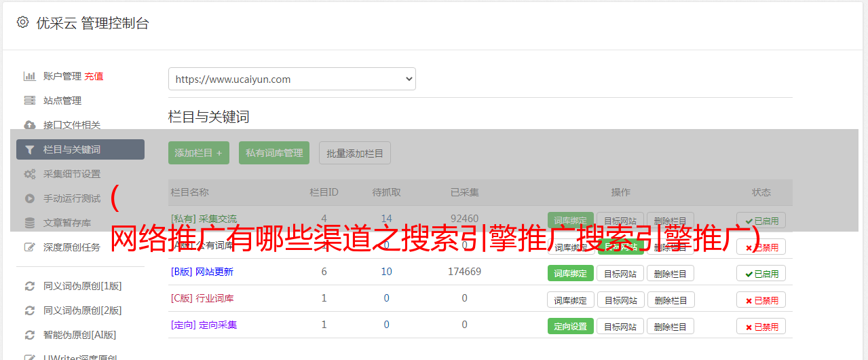Toggle 已禁用 status for 定向采集
This screenshot has width=868, height=360.
tap(761, 326)
